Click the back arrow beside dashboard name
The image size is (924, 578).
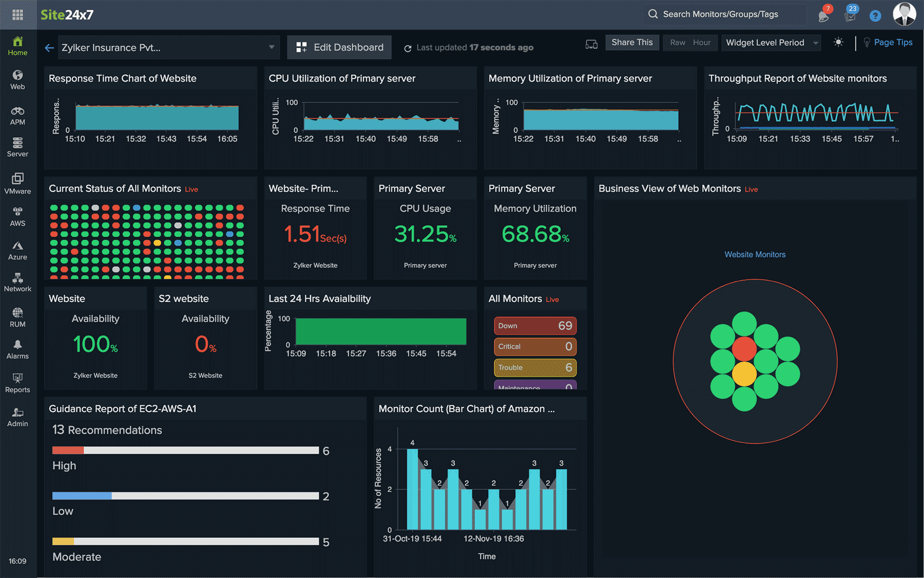(x=49, y=48)
